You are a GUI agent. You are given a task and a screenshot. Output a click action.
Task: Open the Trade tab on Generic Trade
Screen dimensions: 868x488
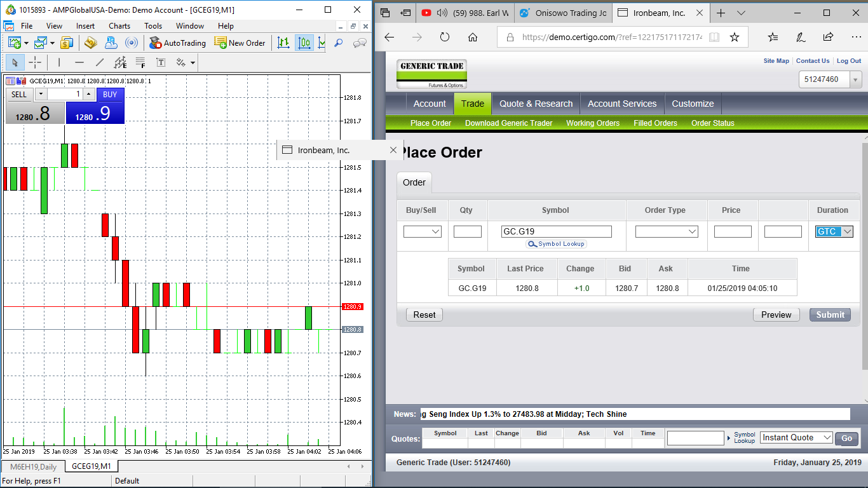click(x=473, y=104)
